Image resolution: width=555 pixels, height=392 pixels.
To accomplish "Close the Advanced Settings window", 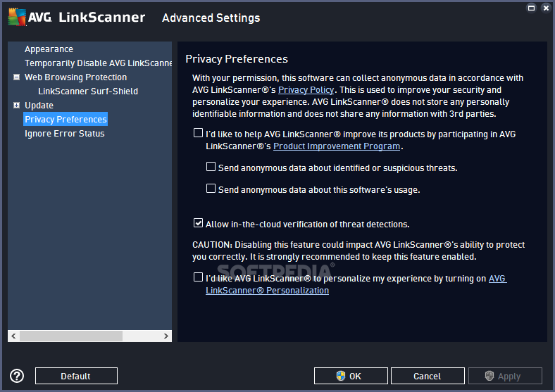I will point(546,8).
